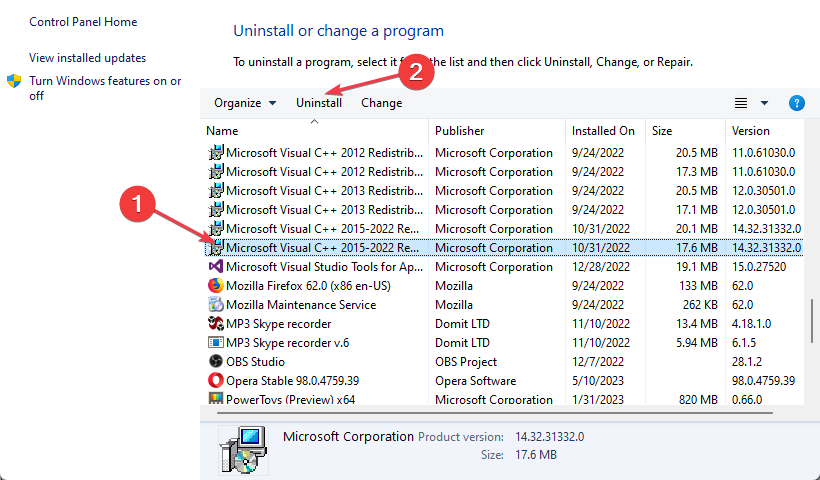Screen dimensions: 820x480
Task: Open help via the blue question mark icon
Action: 796,103
